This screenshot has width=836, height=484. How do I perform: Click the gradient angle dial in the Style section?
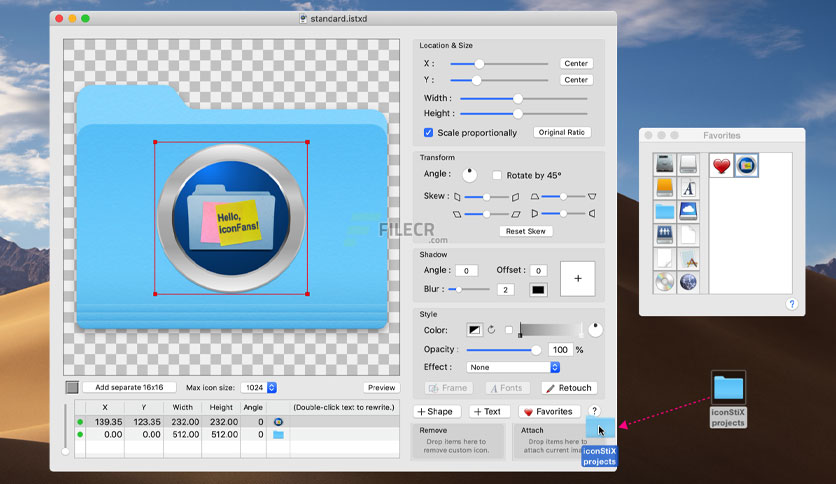[596, 330]
